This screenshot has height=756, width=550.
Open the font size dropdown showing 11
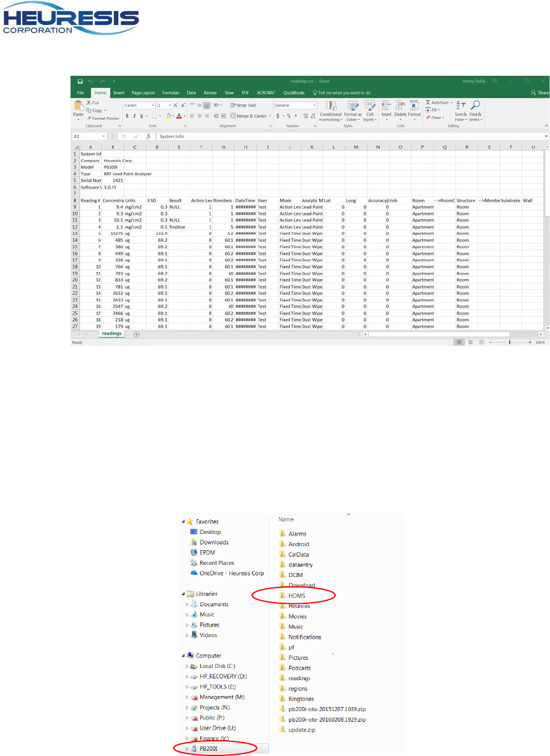(x=163, y=106)
